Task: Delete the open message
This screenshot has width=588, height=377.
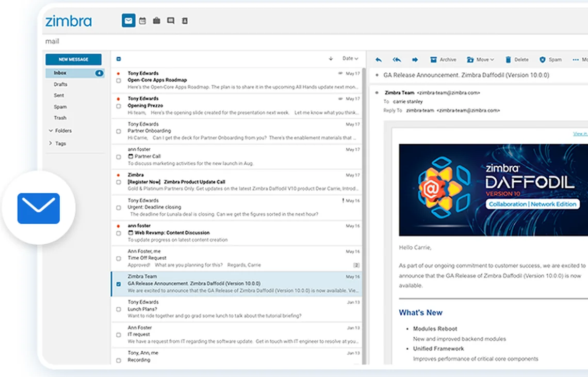Action: [517, 60]
